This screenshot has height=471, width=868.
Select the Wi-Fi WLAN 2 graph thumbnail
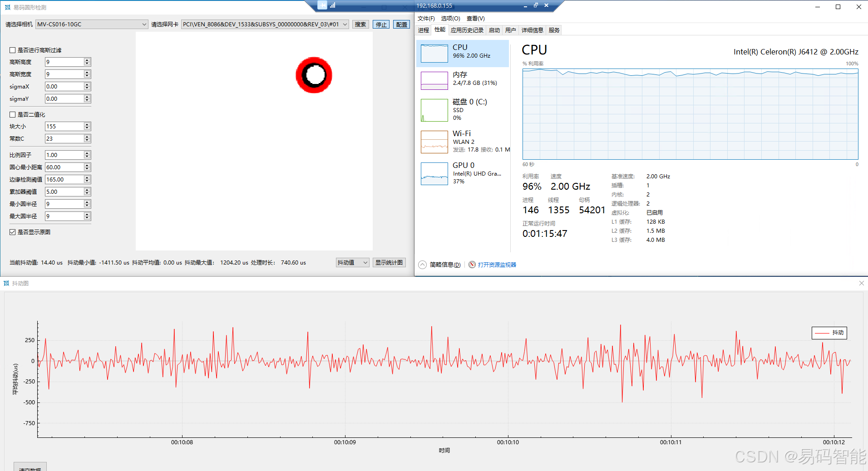(434, 142)
